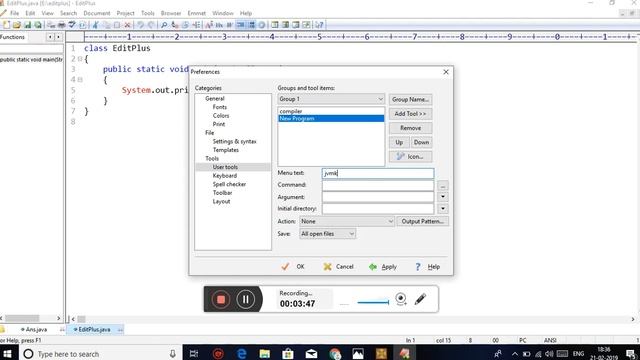This screenshot has width=640, height=360.
Task: Open the Group 1 dropdown
Action: coord(331,99)
